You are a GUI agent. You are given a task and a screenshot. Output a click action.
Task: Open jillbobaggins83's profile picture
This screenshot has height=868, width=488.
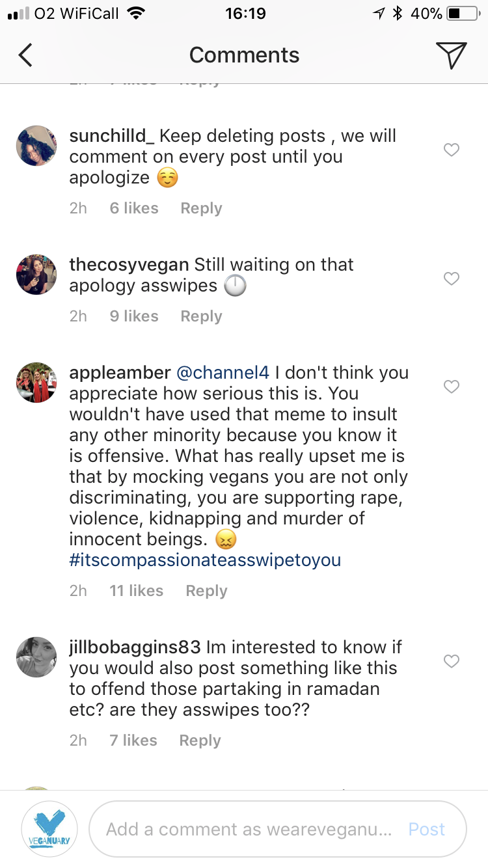(36, 657)
